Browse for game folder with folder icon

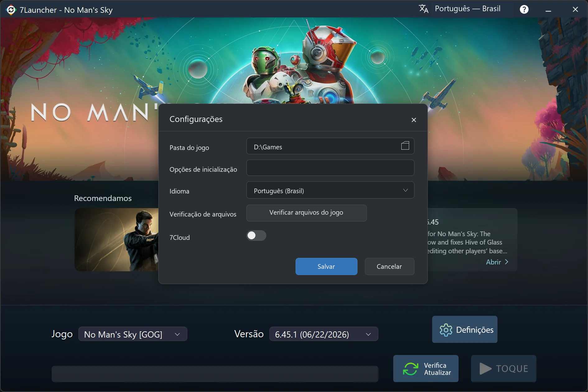[x=405, y=145]
